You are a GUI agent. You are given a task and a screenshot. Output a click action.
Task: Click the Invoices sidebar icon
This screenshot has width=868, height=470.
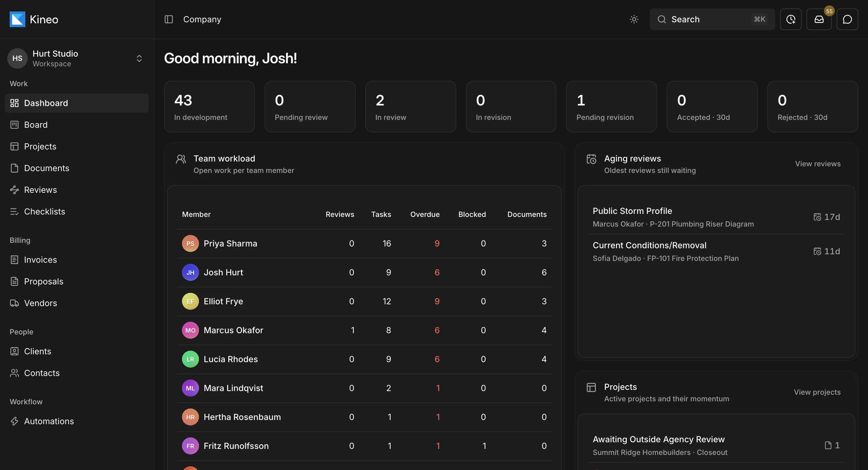14,260
